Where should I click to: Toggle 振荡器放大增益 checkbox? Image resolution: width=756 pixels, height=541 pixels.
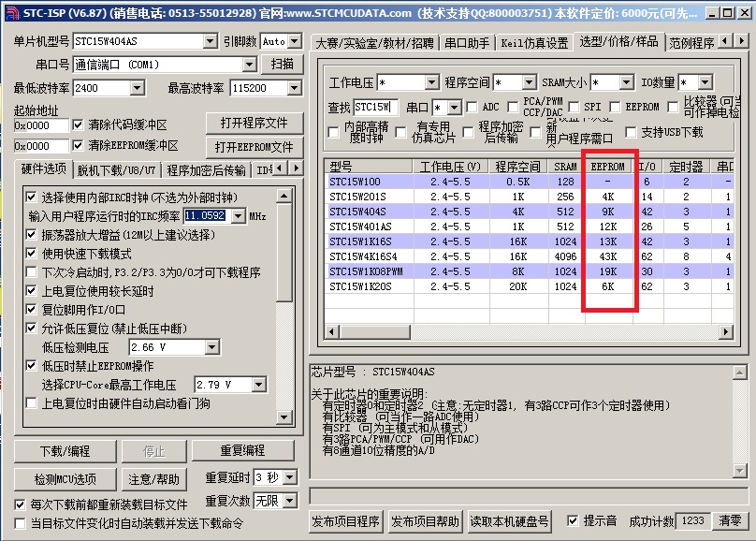coord(31,234)
